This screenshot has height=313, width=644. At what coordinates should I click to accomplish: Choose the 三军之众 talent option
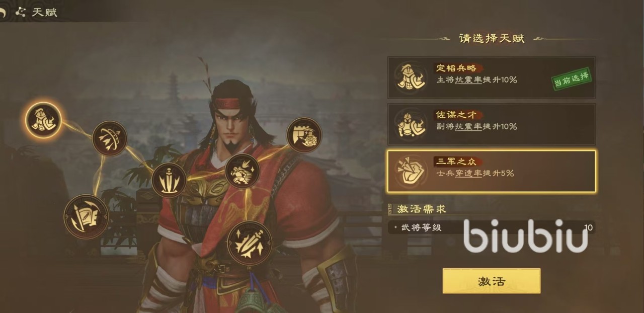[491, 171]
